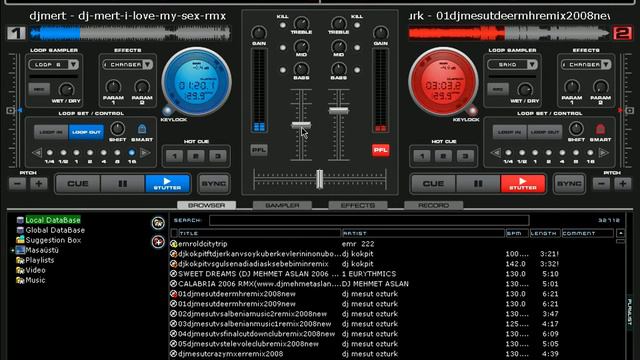Click deck 2 play/stutter button
640x360 pixels.
[x=523, y=184]
